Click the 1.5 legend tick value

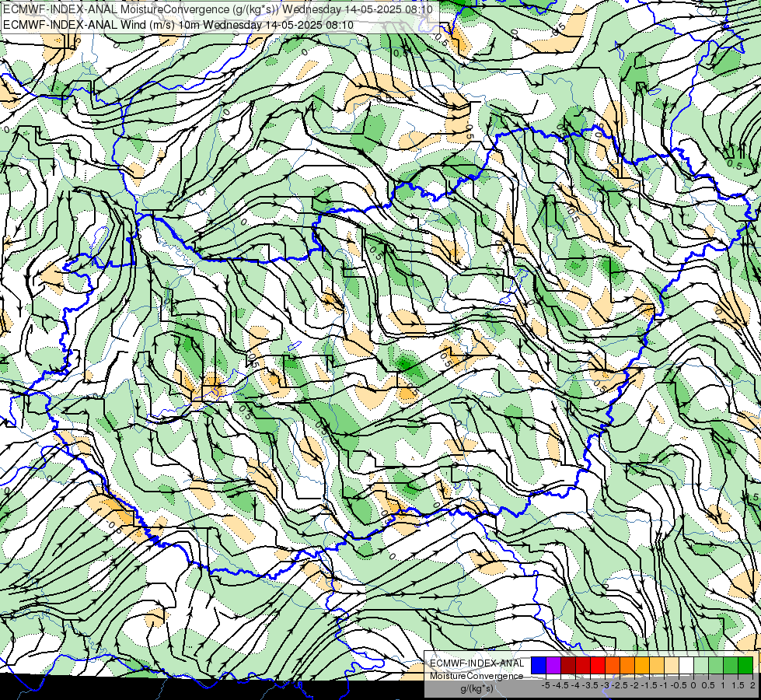(738, 685)
